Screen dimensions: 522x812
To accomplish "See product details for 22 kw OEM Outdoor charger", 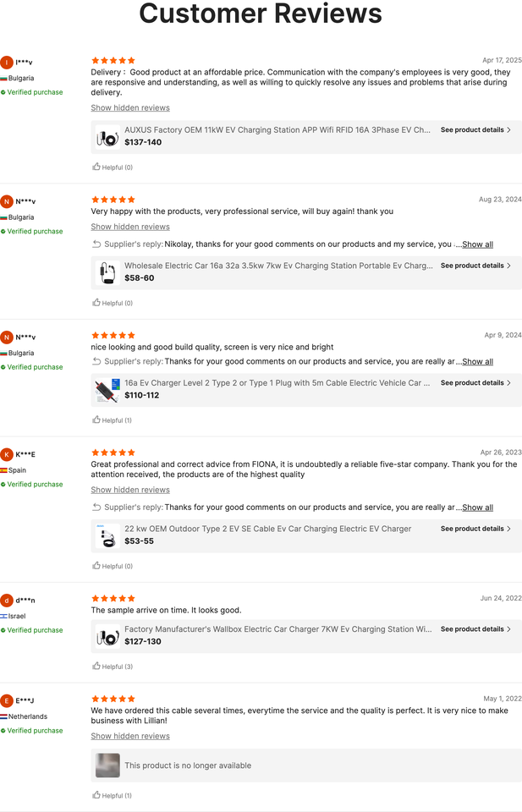I will tap(475, 529).
